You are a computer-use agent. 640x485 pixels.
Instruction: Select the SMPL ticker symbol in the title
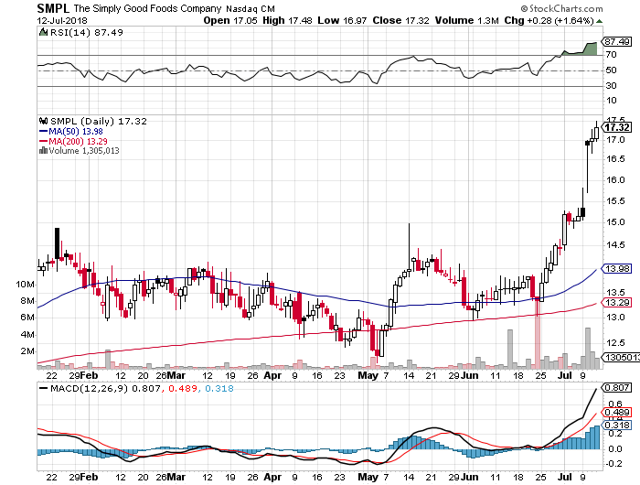point(53,8)
